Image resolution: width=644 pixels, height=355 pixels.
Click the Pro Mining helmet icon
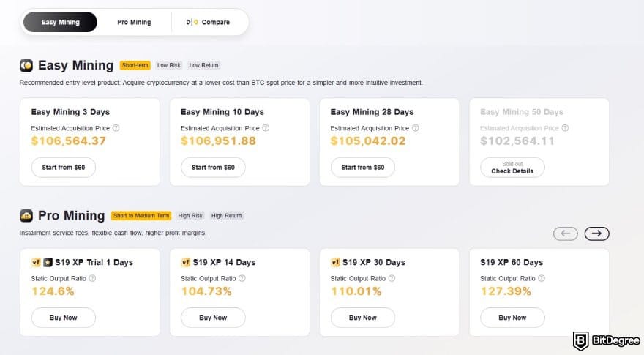26,215
